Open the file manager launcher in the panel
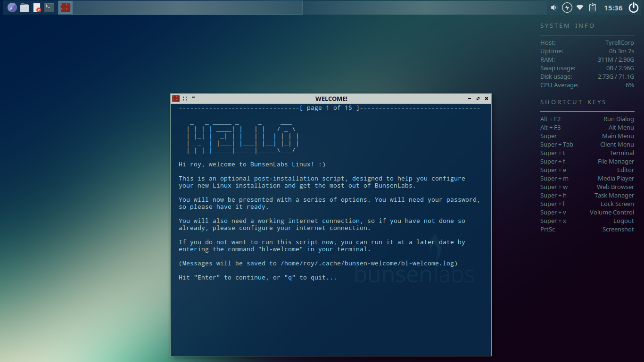Viewport: 644px width, 362px height. pyautogui.click(x=25, y=8)
